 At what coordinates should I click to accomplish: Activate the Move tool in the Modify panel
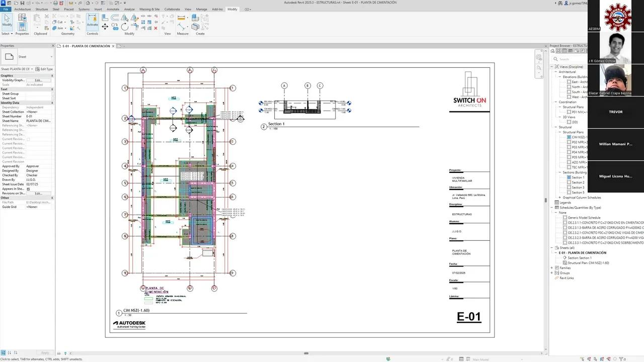point(105,26)
